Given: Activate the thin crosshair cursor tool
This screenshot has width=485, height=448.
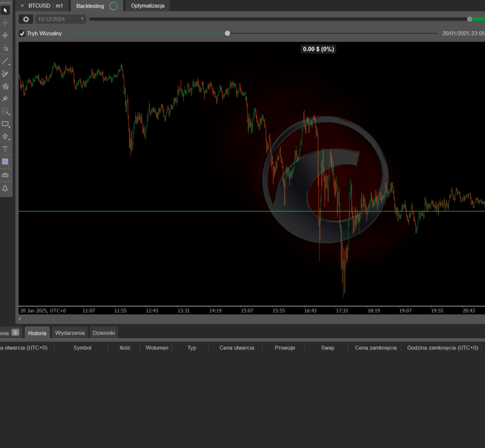Looking at the screenshot, I should (x=5, y=23).
